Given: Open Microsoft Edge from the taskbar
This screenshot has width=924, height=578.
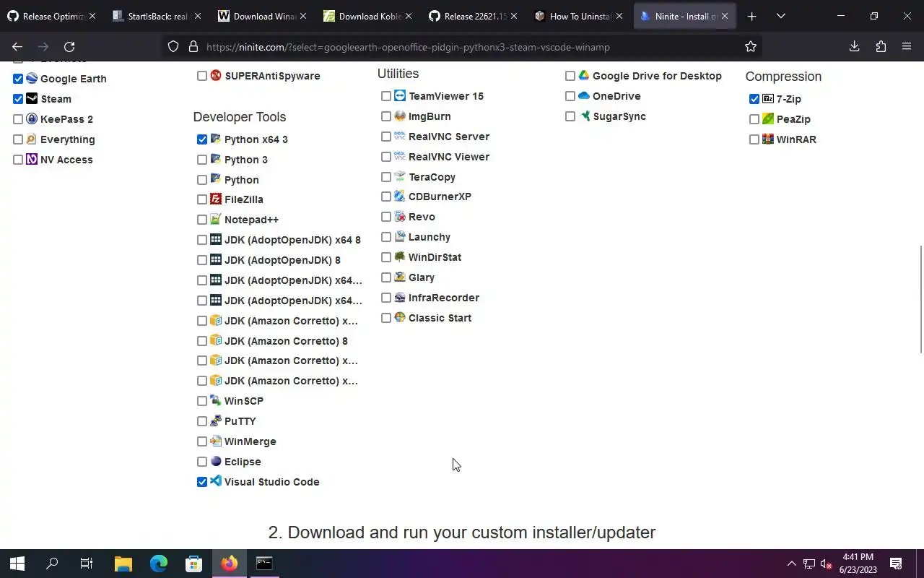Looking at the screenshot, I should 159,564.
